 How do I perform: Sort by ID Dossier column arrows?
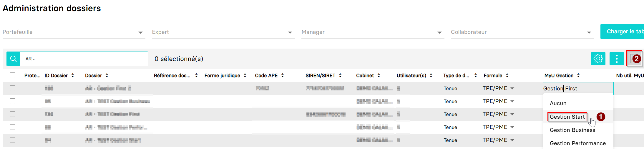point(73,76)
